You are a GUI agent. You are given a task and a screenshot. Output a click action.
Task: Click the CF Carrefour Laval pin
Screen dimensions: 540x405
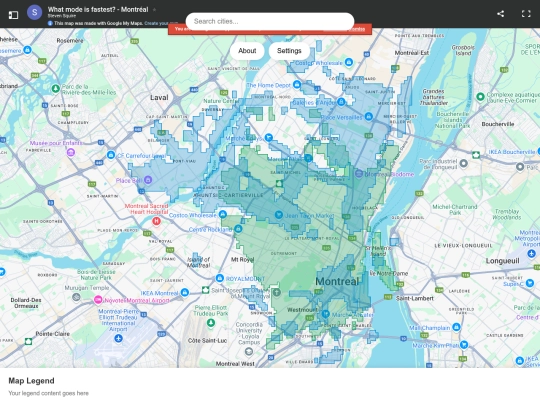111,155
